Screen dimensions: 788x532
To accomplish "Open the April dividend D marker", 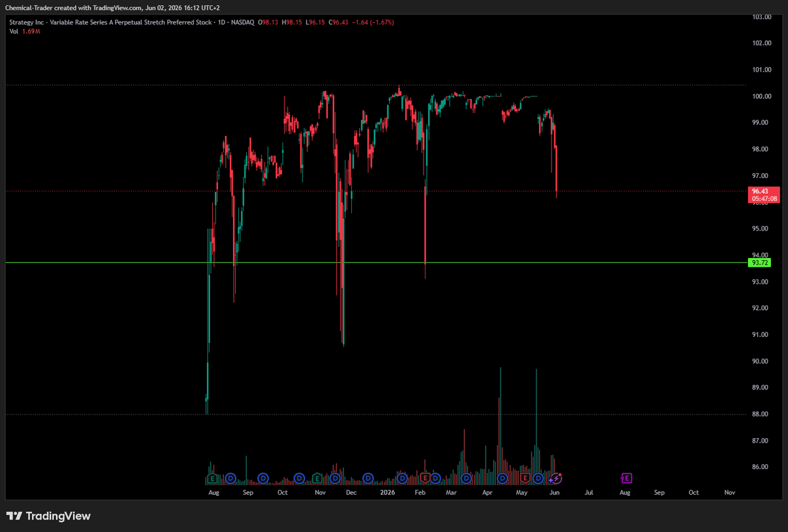I will point(502,478).
